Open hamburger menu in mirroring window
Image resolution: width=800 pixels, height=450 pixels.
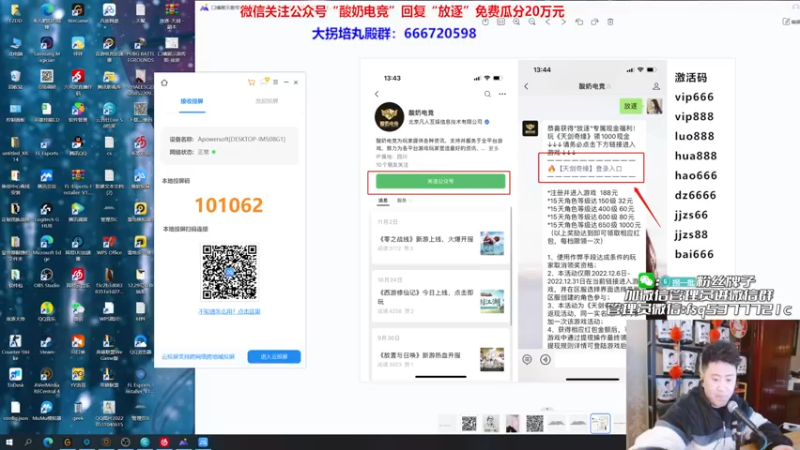tap(276, 82)
